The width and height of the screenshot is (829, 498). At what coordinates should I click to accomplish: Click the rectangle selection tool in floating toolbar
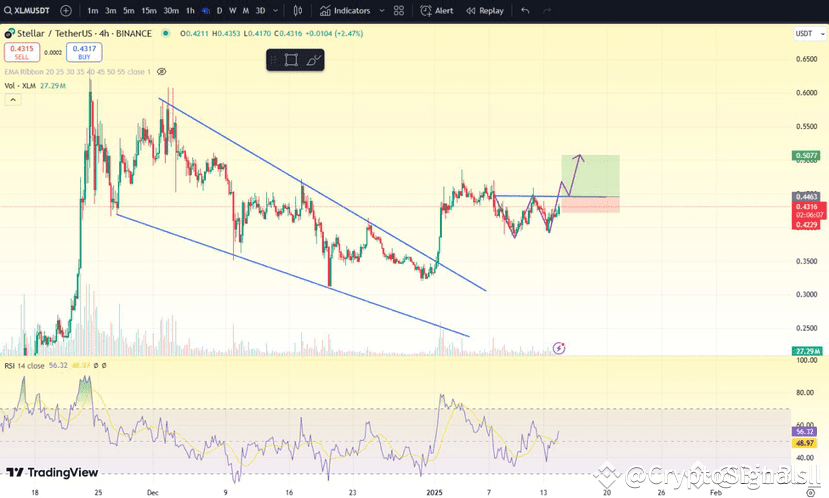coord(291,60)
